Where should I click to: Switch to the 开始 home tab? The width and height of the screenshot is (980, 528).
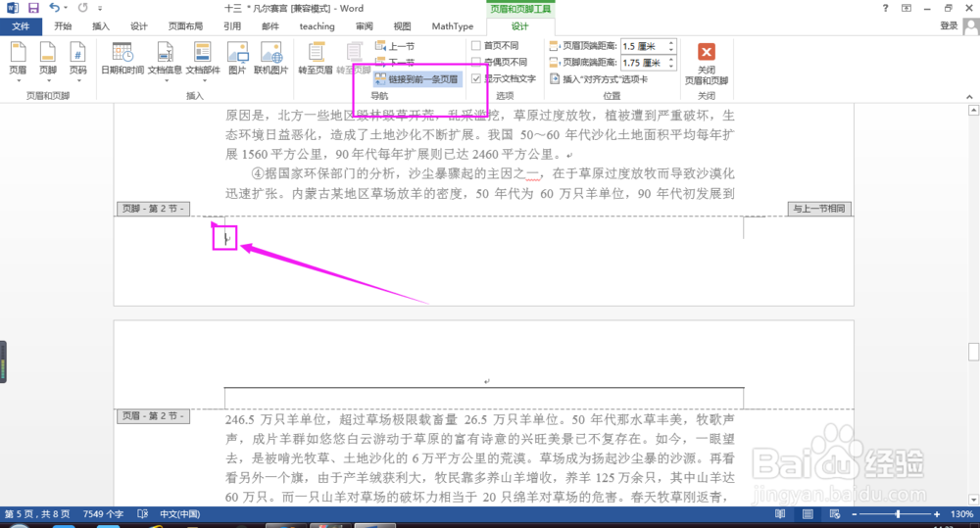(63, 26)
